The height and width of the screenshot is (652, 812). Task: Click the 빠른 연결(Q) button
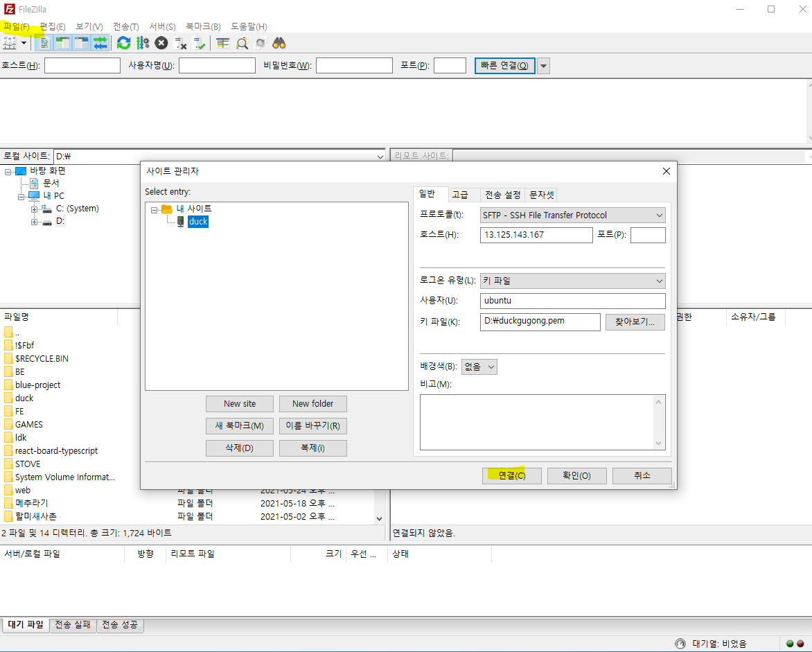click(504, 66)
